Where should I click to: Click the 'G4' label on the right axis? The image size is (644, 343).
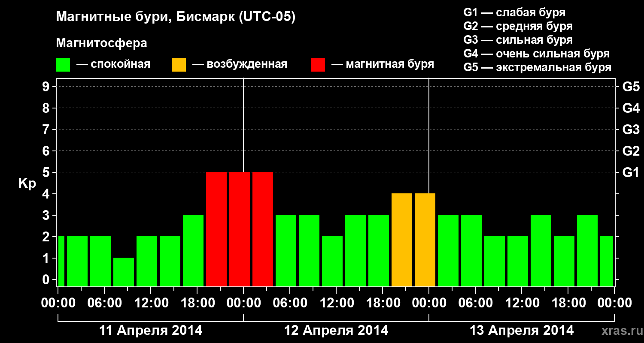coord(631,108)
